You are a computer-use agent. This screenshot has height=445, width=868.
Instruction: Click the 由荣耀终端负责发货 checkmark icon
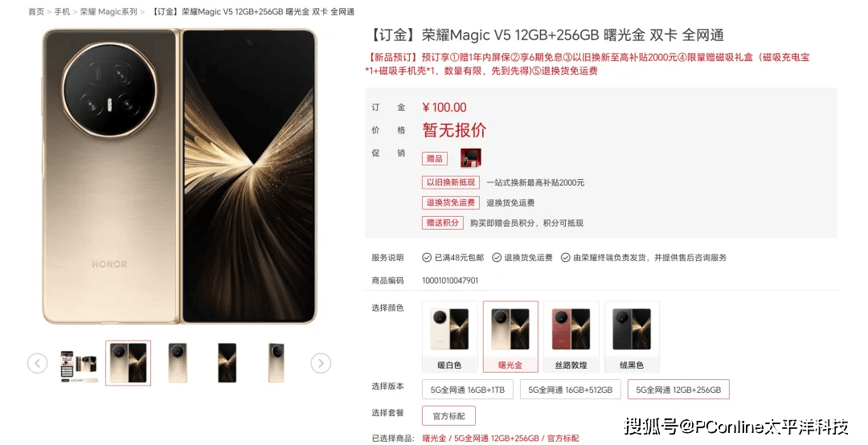(x=565, y=257)
